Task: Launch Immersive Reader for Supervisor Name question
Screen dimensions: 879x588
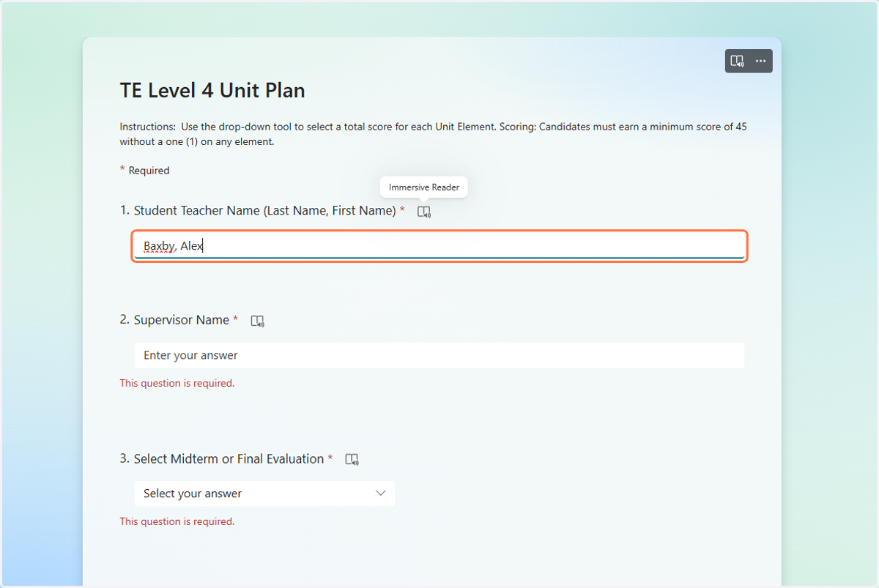Action: pos(257,321)
